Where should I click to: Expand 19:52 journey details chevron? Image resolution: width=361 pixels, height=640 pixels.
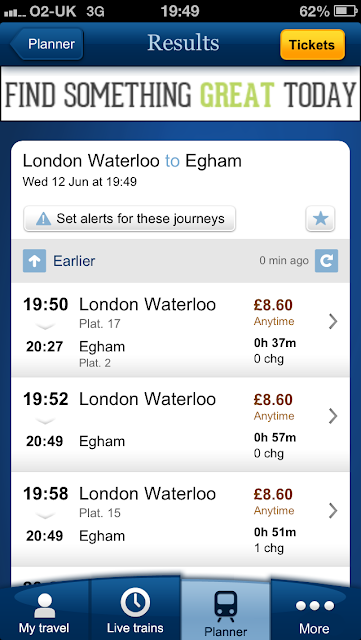coord(333,416)
